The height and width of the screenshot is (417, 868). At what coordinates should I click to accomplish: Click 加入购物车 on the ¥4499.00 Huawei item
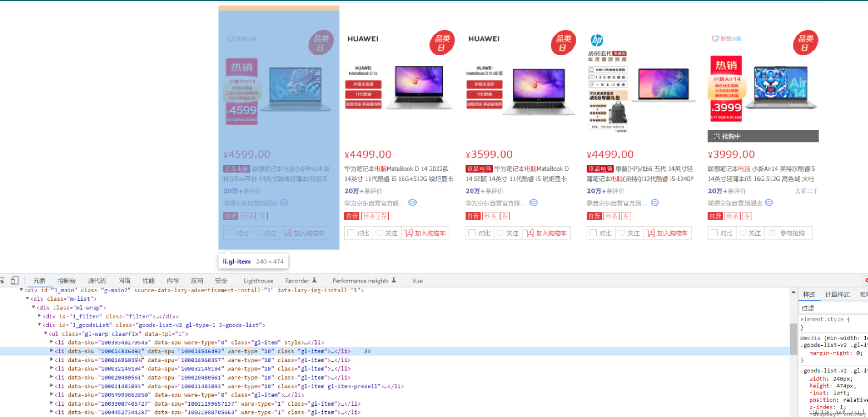pos(425,233)
